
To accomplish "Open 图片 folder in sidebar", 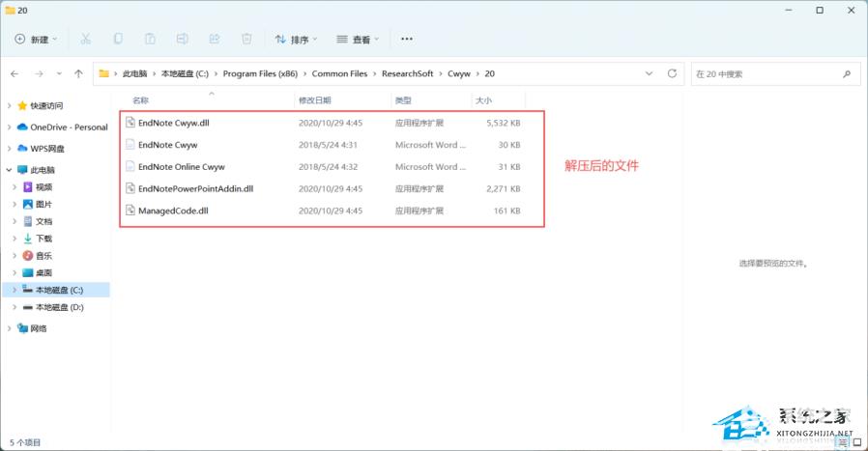I will coord(43,204).
